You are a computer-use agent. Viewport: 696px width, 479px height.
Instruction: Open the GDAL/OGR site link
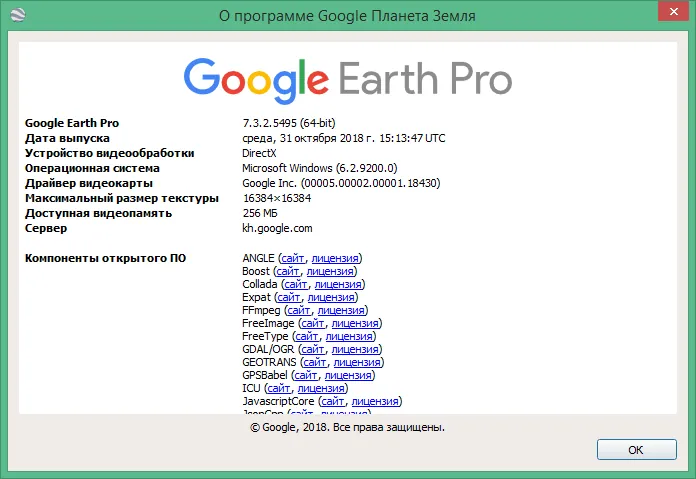point(313,349)
